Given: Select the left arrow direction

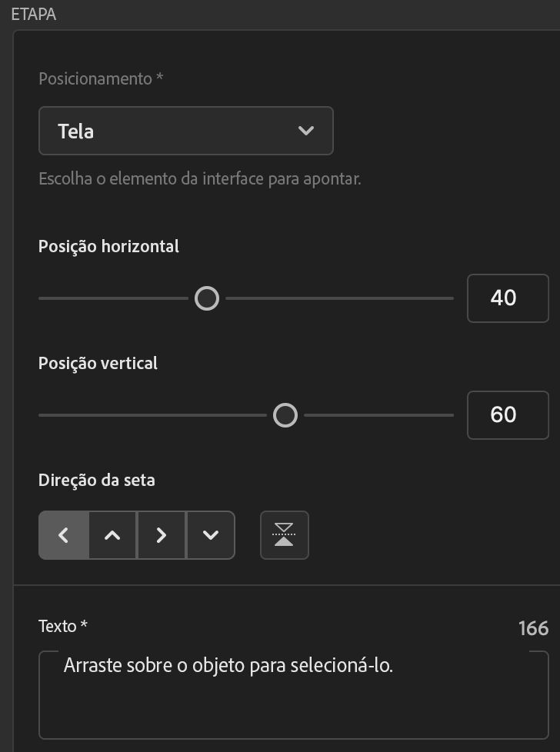Looking at the screenshot, I should (x=64, y=535).
